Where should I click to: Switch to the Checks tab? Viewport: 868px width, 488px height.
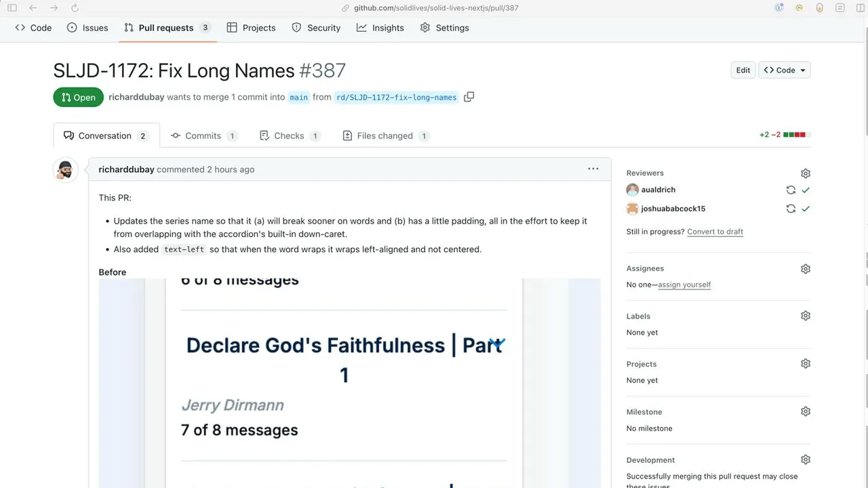coord(290,136)
